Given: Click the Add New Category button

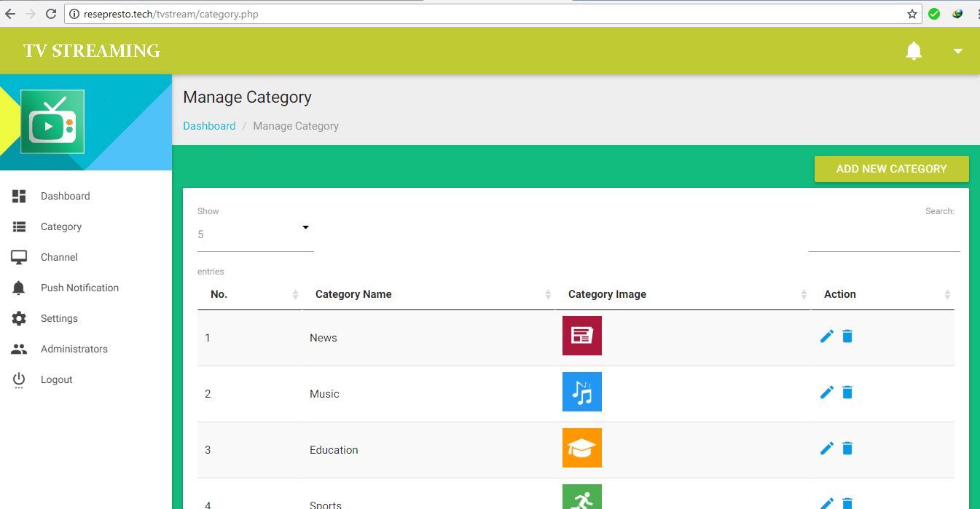Looking at the screenshot, I should click(891, 169).
